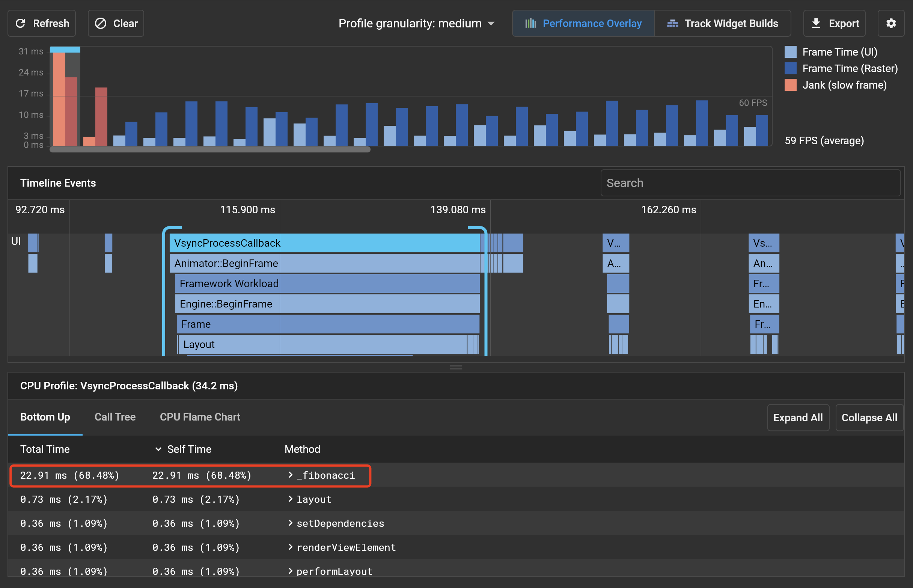Open the Profile granularity dropdown
913x588 pixels.
[x=416, y=23]
